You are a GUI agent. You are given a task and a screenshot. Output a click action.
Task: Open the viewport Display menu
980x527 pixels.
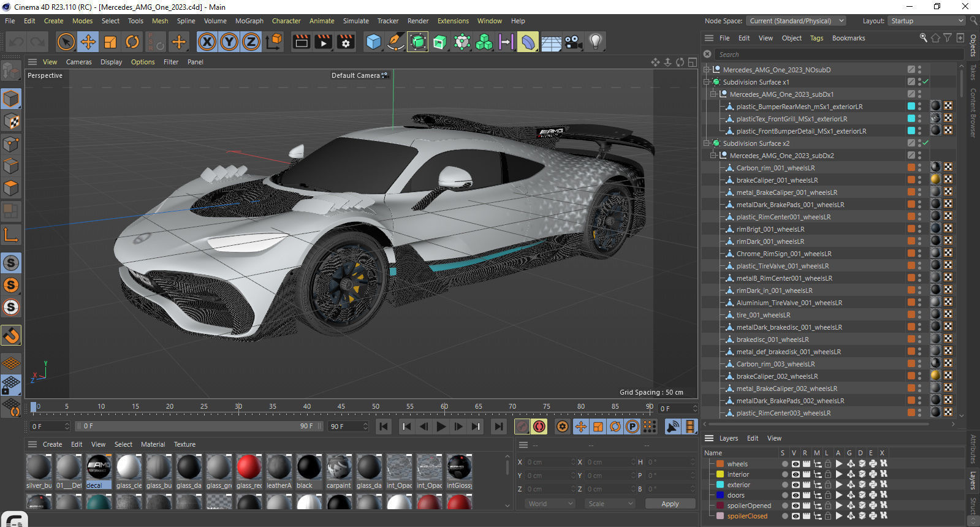(x=111, y=62)
